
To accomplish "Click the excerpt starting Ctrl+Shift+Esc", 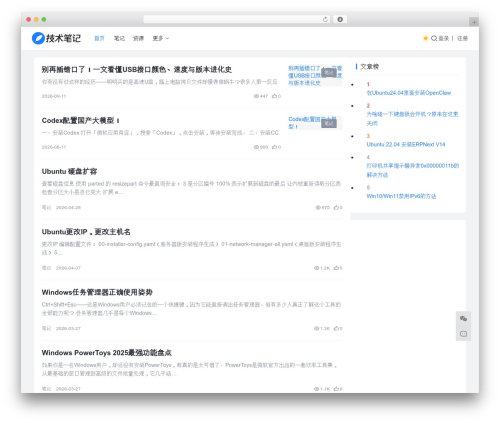I will 191,309.
